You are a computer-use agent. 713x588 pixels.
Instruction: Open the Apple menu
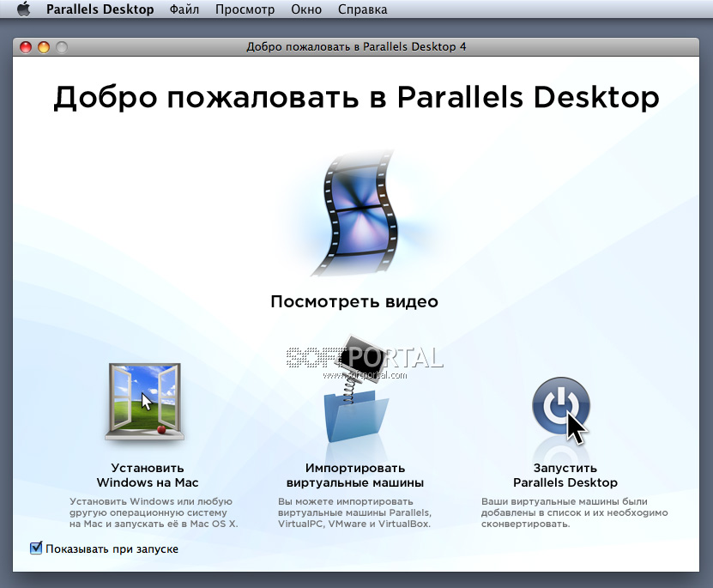24,9
